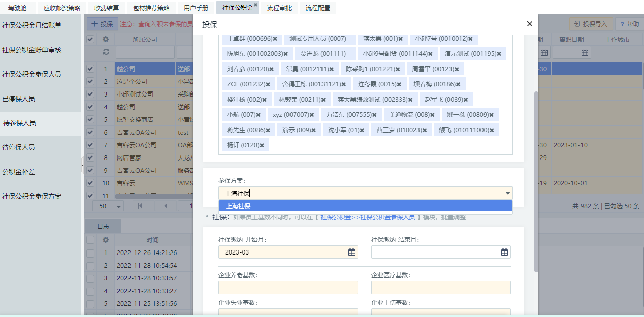Screen dimensions: 644x317
Task: Remove the tag 陈采购1 (001221)
Action: 397,69
